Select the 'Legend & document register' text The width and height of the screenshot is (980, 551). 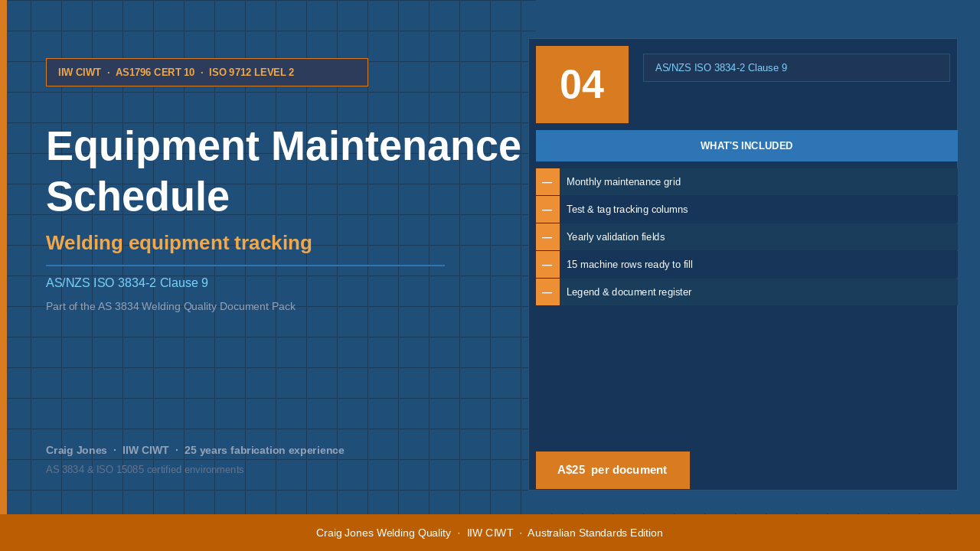(x=629, y=292)
